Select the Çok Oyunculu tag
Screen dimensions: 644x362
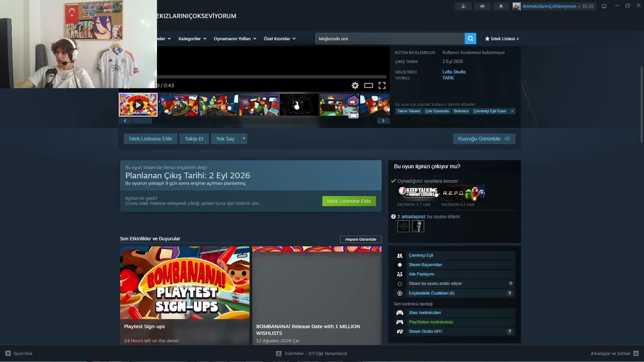pyautogui.click(x=437, y=111)
